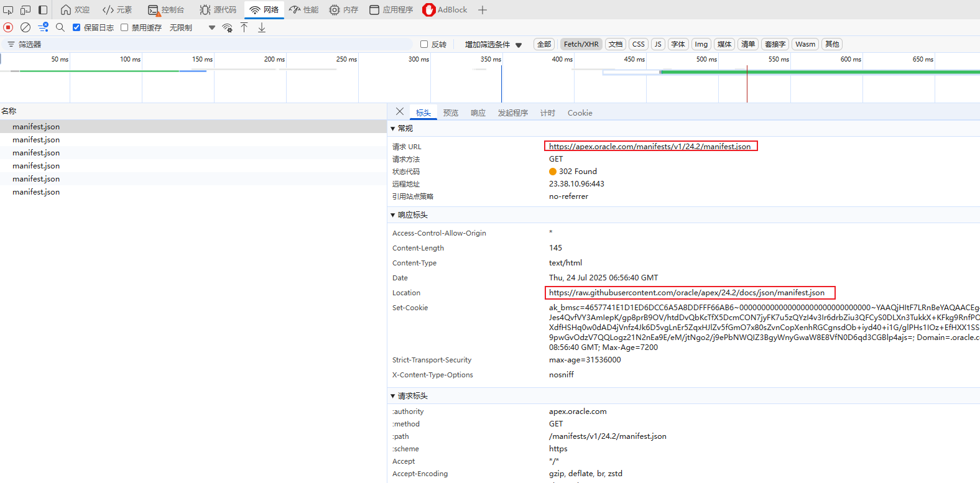The image size is (980, 483).
Task: Click the apex.oracle.com request URL value
Action: (x=650, y=147)
